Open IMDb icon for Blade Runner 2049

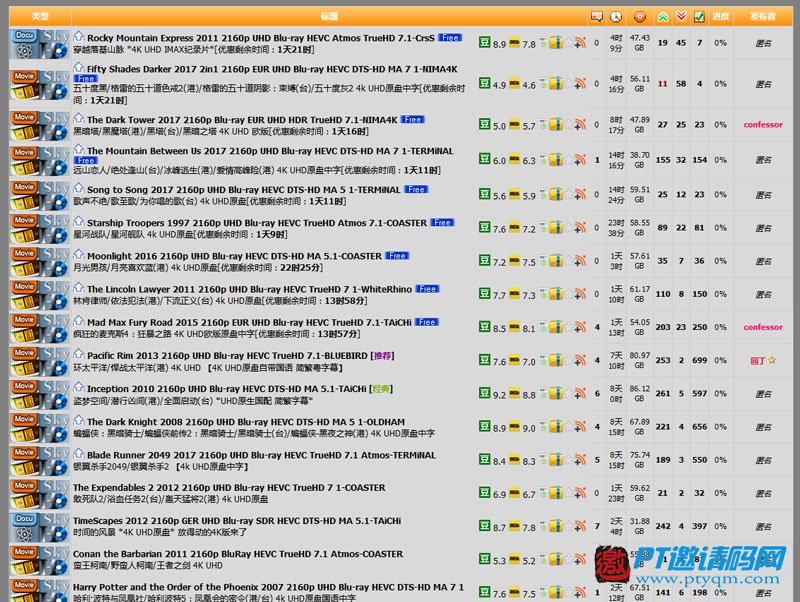(x=514, y=460)
